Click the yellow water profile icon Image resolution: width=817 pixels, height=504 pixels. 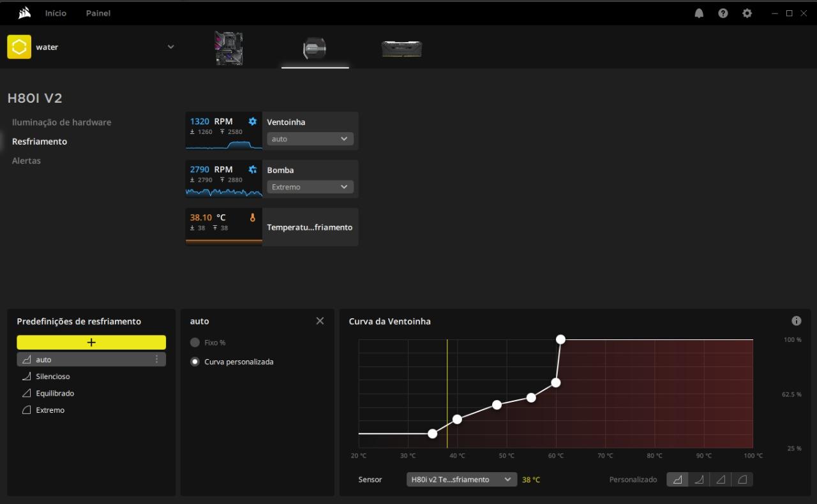pos(19,47)
